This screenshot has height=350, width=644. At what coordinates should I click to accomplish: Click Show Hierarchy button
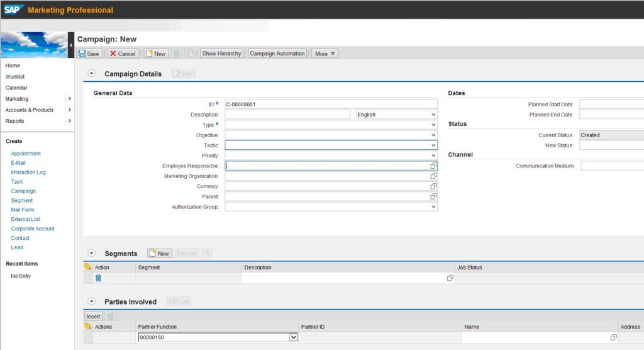pos(221,54)
